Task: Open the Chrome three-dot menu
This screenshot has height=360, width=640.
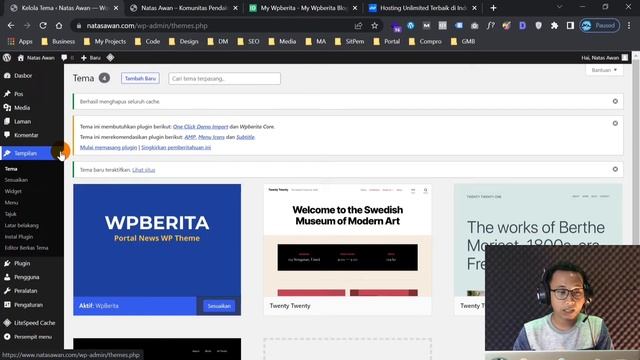Action: (629, 26)
